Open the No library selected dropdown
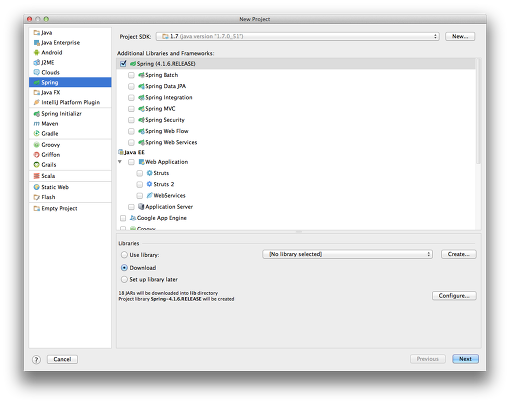The width and height of the screenshot is (510, 404). [347, 254]
